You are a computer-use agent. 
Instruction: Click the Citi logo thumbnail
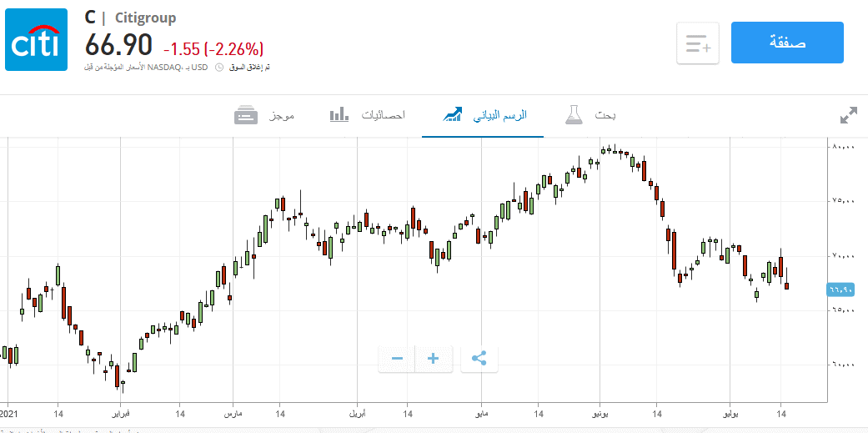[36, 40]
